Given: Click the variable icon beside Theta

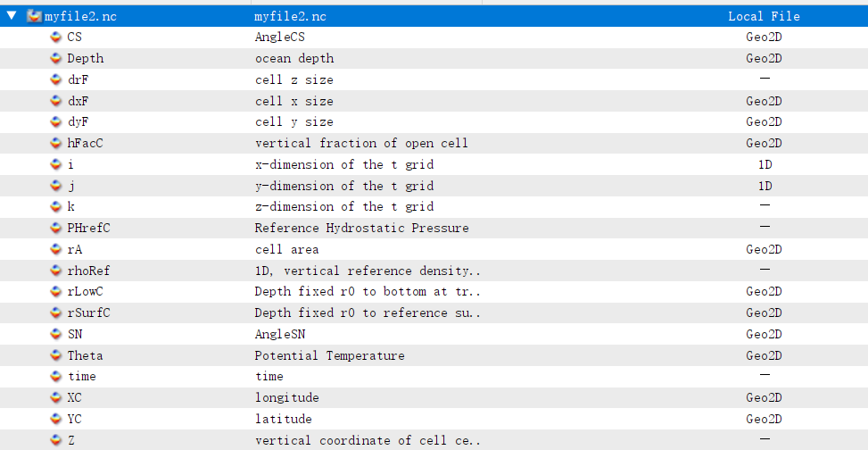Looking at the screenshot, I should pos(56,355).
